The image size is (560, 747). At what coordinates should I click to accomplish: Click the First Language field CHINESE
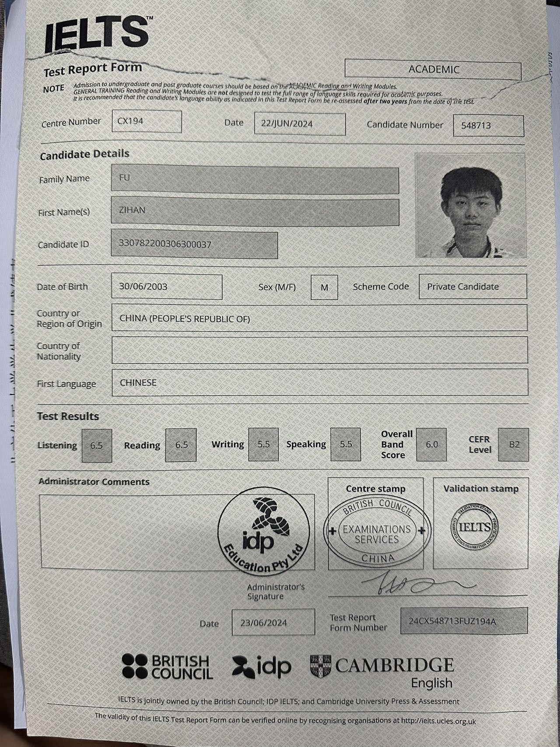pos(319,382)
